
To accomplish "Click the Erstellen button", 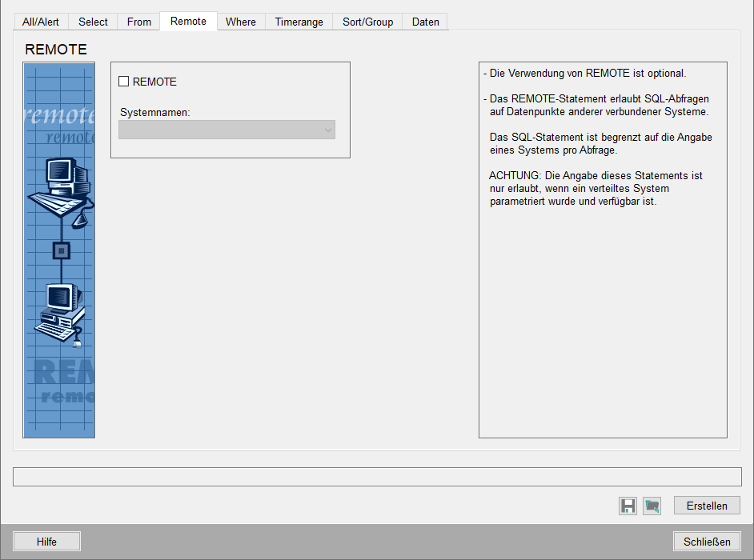I will click(707, 506).
